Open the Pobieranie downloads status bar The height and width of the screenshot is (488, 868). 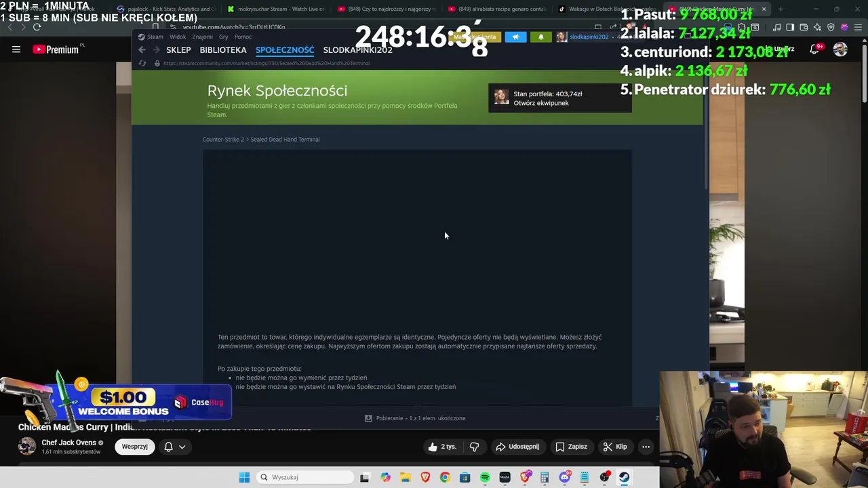[415, 418]
